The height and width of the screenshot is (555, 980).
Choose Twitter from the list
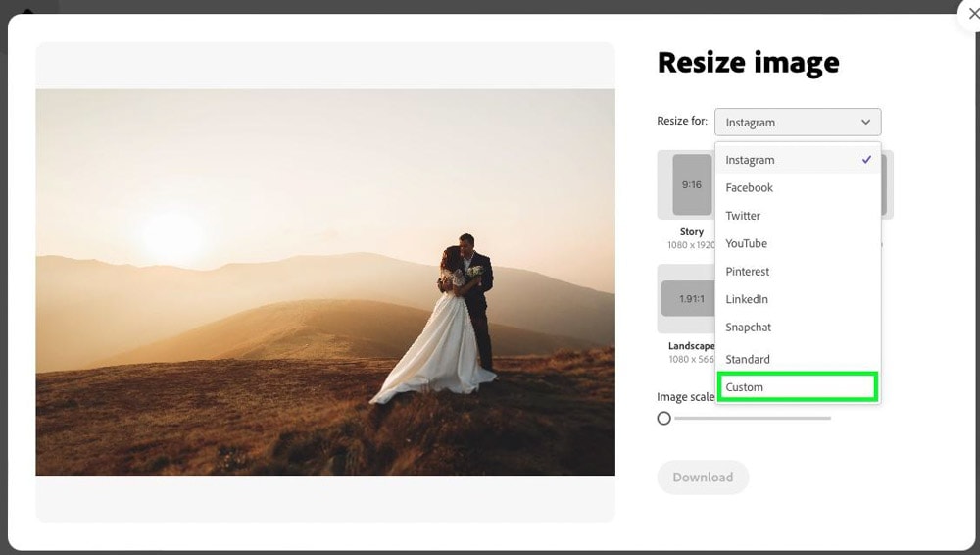point(798,216)
